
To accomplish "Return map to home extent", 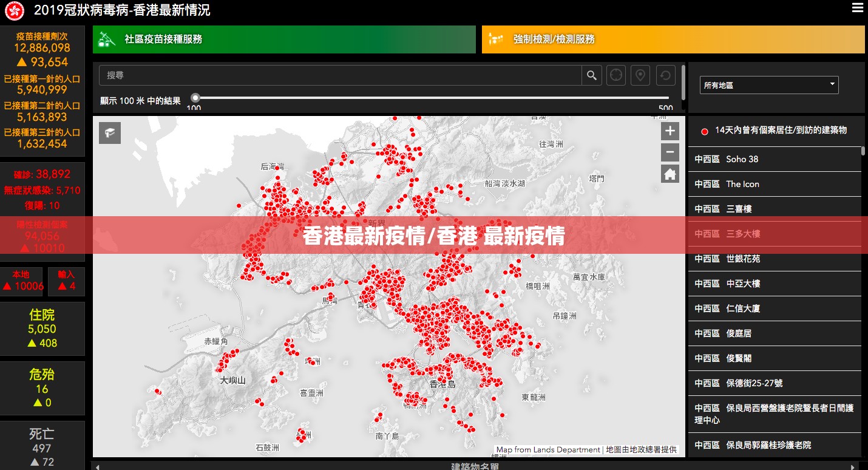I will point(670,174).
